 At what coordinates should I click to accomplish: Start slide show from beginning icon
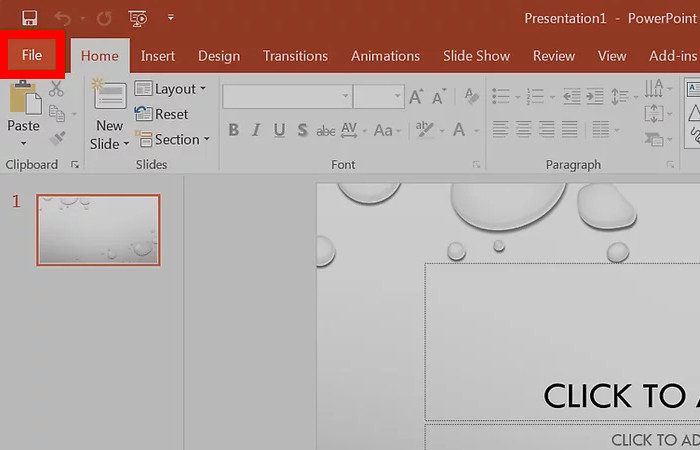[x=138, y=18]
